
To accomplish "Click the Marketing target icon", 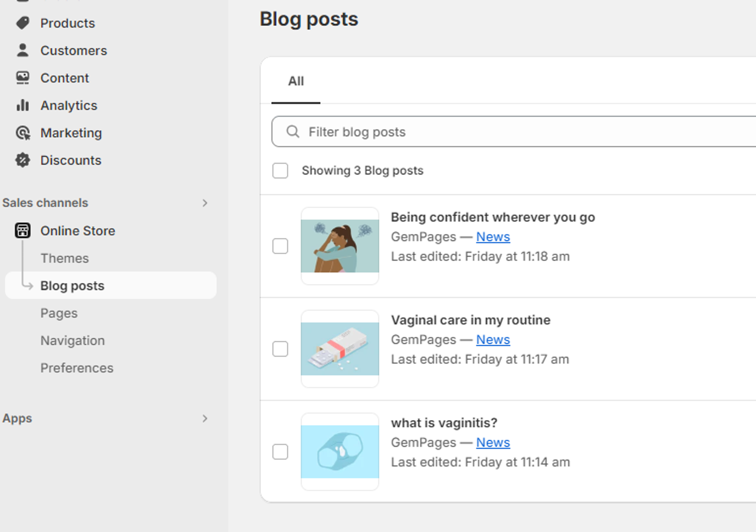I will [23, 133].
